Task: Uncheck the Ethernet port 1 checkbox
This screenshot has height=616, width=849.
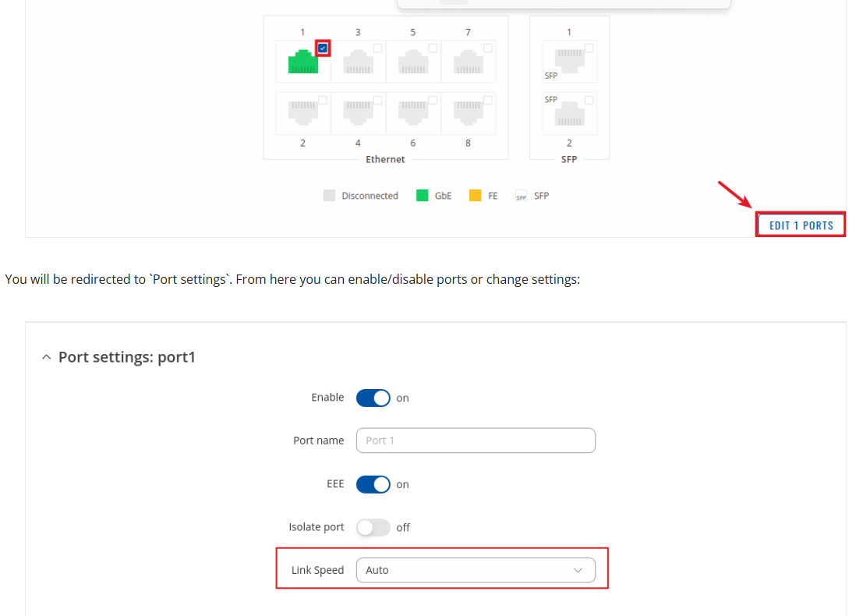Action: tap(323, 48)
